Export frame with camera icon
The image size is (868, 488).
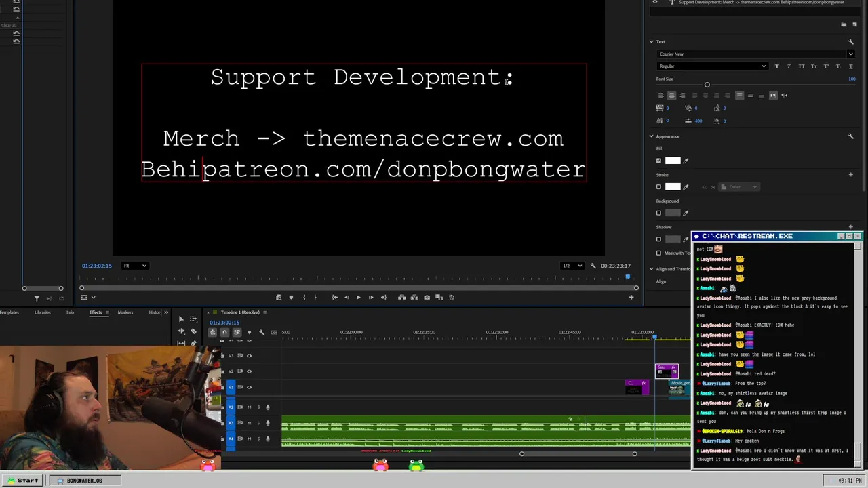tap(427, 297)
